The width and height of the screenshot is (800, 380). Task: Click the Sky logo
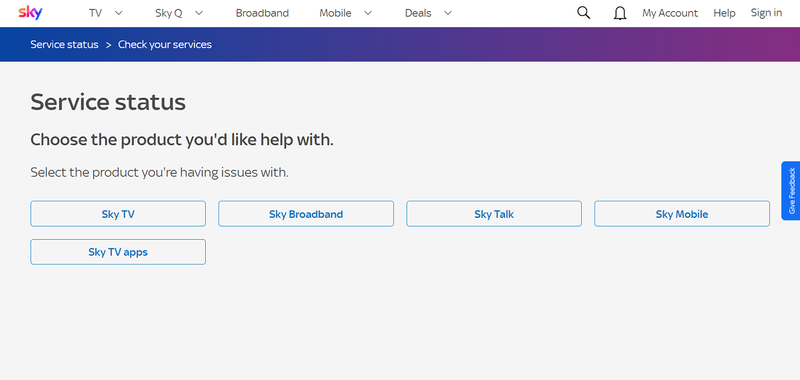click(30, 13)
